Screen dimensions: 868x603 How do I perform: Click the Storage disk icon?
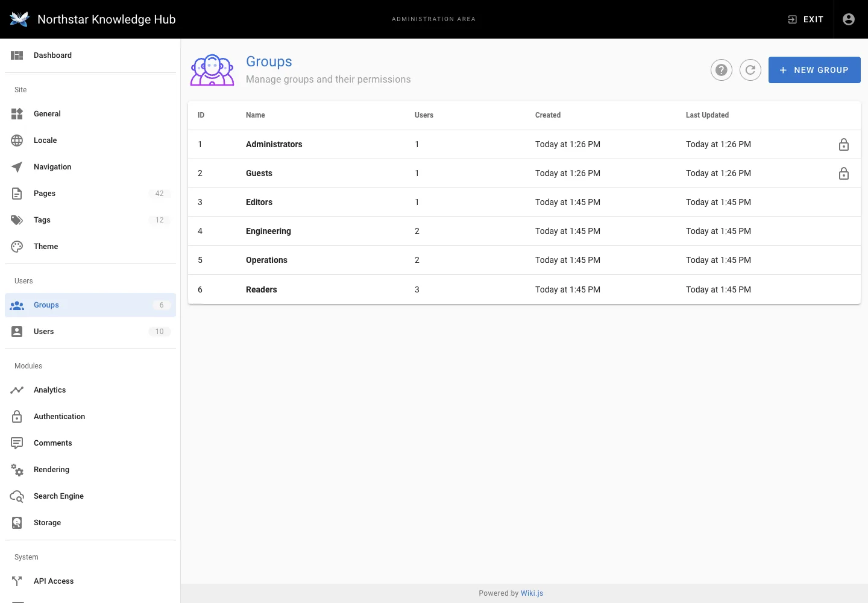[x=17, y=523]
